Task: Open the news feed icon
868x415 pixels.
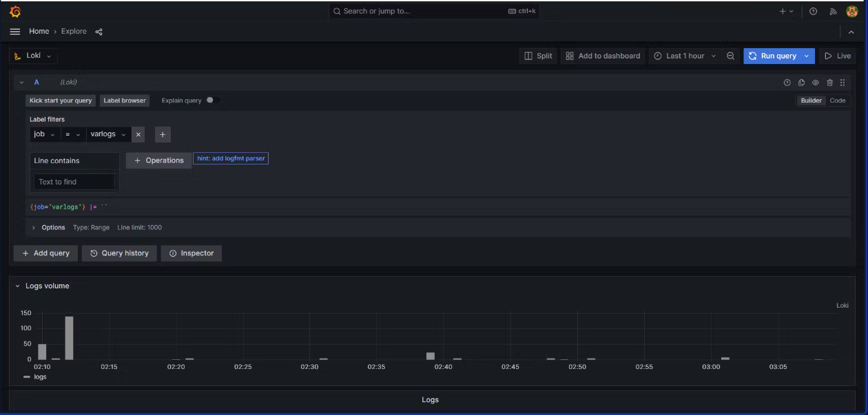Action: click(x=832, y=12)
